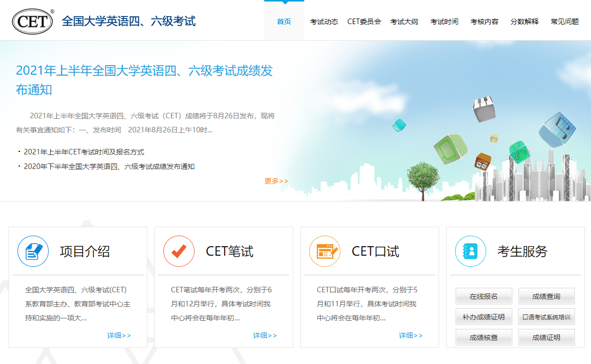The height and width of the screenshot is (364, 591).
Task: Click the CET oval logo
Action: click(x=33, y=22)
